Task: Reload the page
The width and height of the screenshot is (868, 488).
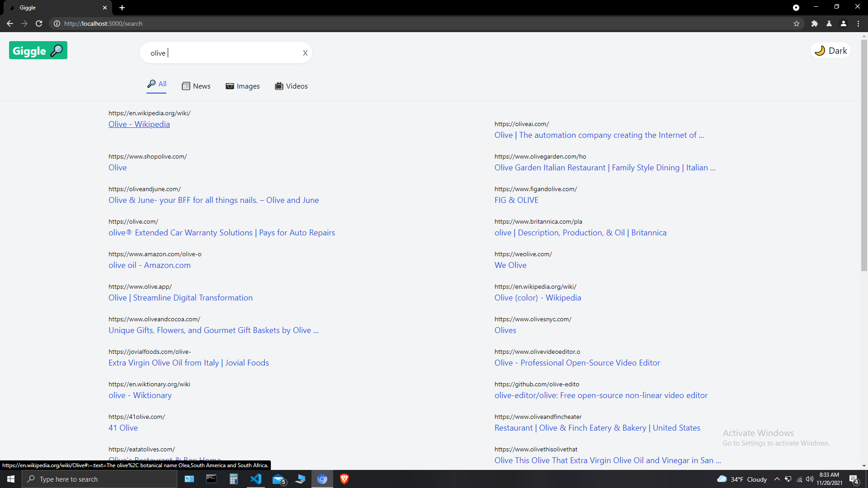Action: pos(39,23)
